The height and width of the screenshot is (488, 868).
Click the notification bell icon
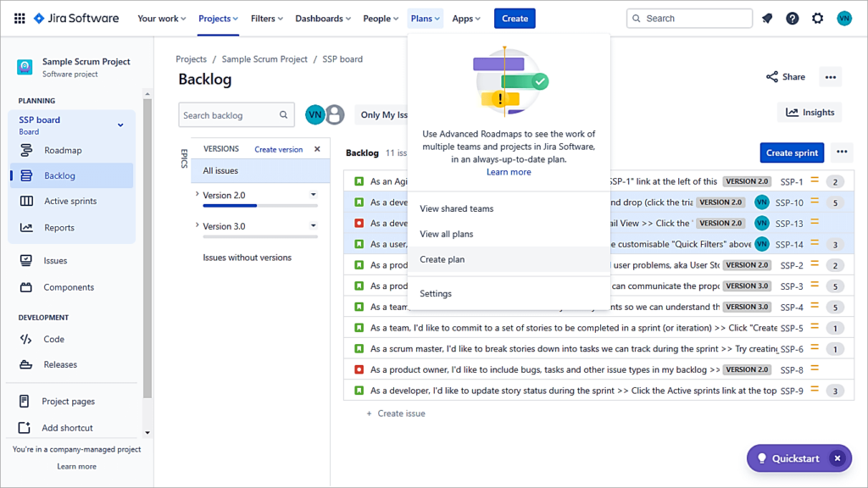766,17
